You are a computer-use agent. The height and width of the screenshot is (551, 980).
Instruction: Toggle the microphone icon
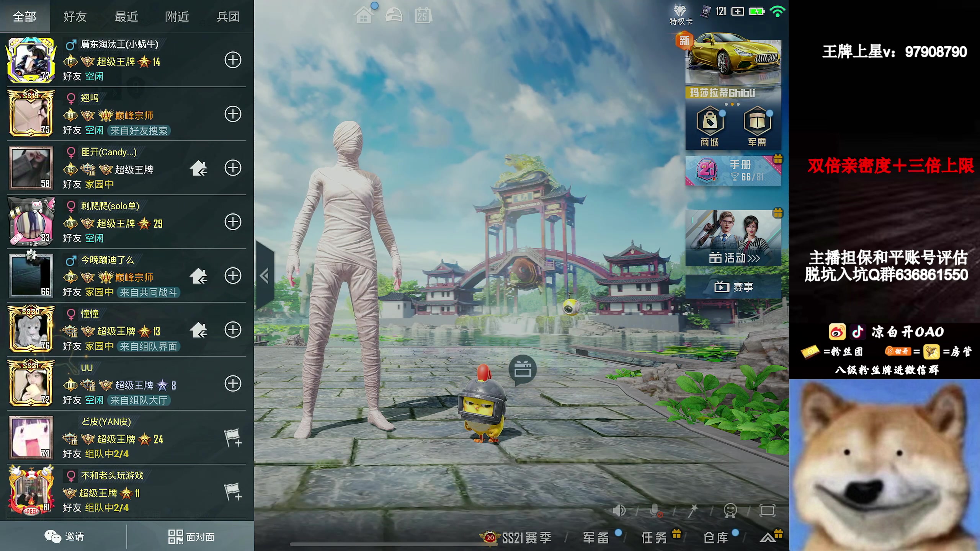(x=656, y=510)
